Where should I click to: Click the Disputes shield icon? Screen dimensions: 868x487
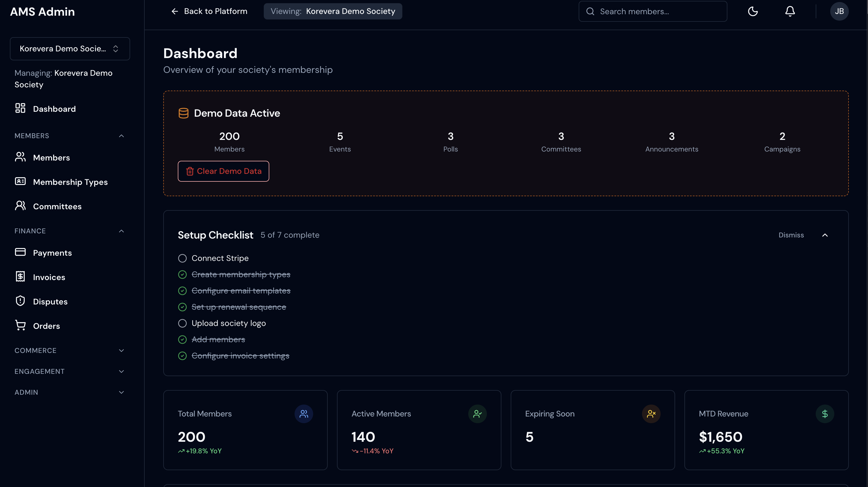20,301
